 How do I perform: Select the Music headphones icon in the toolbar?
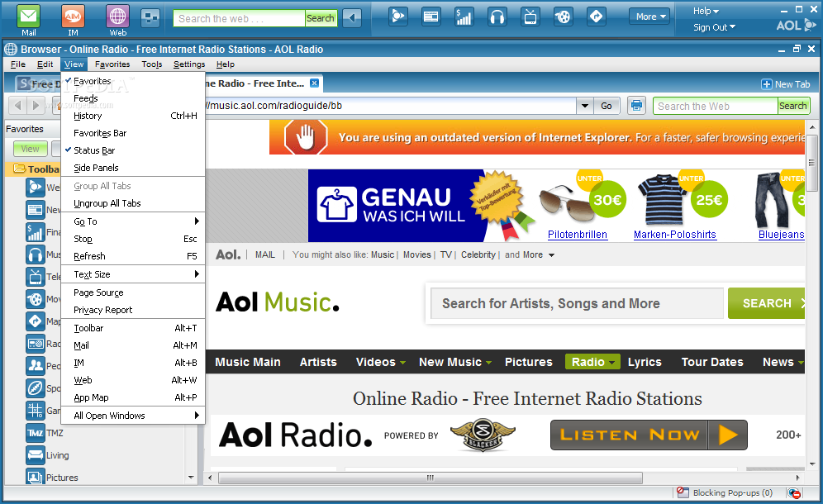coord(497,16)
